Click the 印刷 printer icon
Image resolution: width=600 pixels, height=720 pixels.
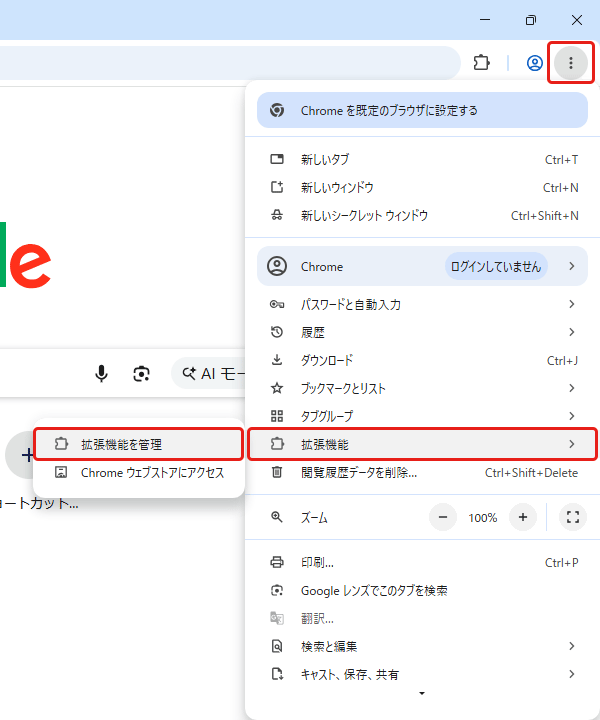(277, 562)
